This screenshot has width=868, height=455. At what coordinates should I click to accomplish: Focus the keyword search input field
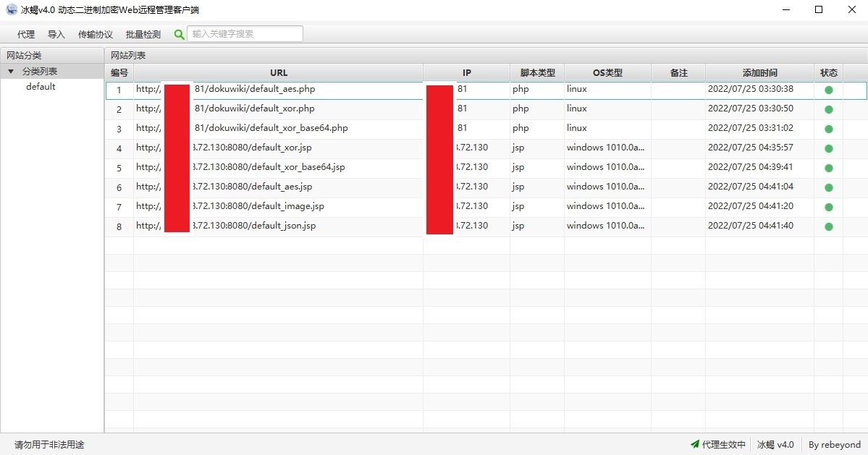245,34
